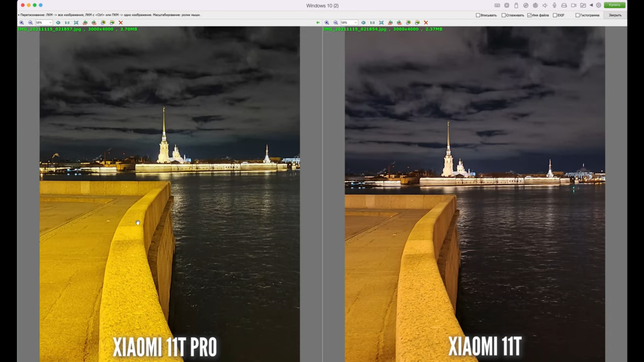Open Parallels settings gear icon
The image size is (644, 362).
click(x=599, y=5)
